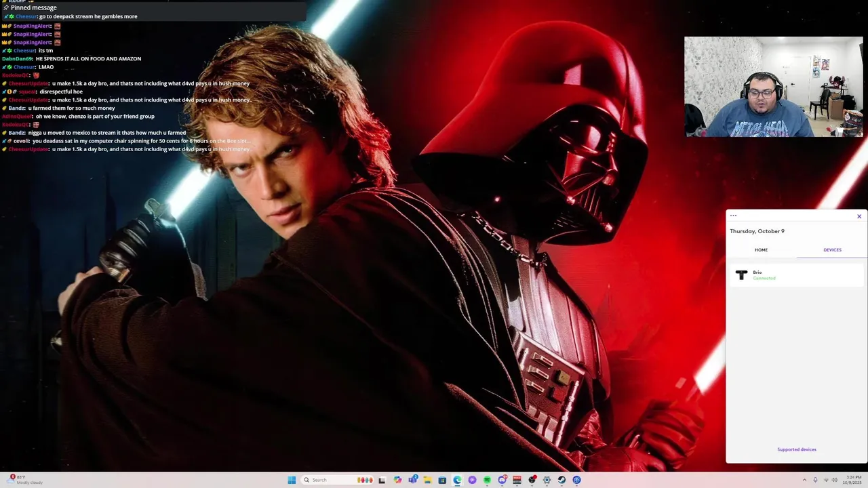Open Settings gear taskbar icon

point(547,480)
